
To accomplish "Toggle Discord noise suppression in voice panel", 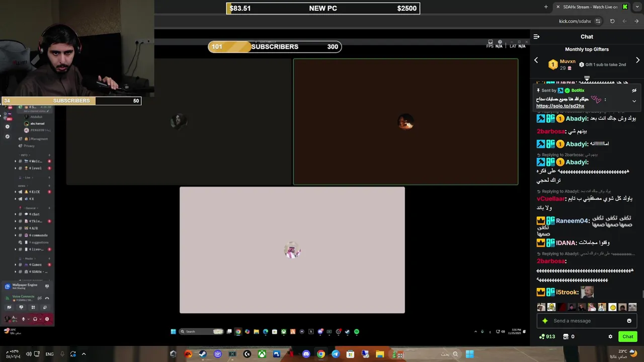I will click(39, 298).
